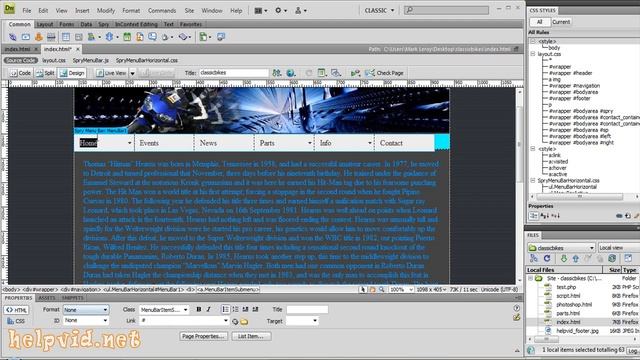Click the Hand tool in status bar

click(x=372, y=289)
